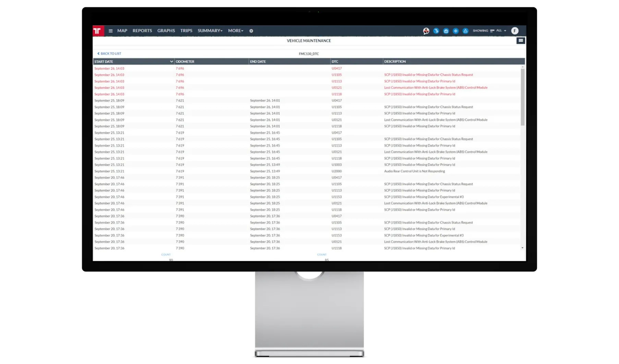This screenshot has height=364, width=619.
Task: Click the blue route tracking icon
Action: (436, 31)
